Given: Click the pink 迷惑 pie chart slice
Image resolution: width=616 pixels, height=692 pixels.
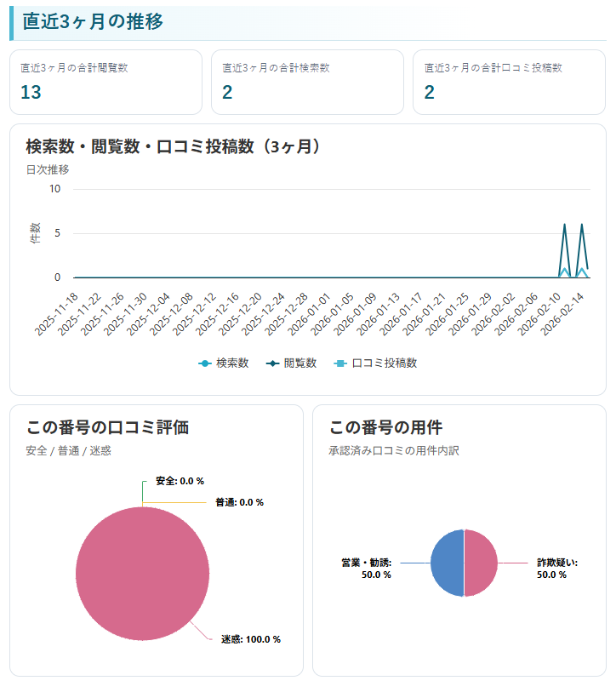Looking at the screenshot, I should (x=142, y=574).
